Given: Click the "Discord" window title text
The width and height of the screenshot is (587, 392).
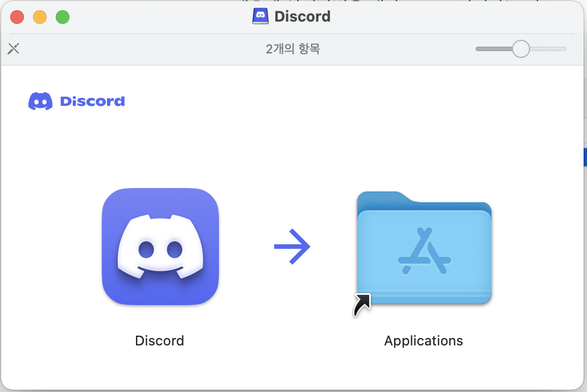Looking at the screenshot, I should [x=303, y=16].
